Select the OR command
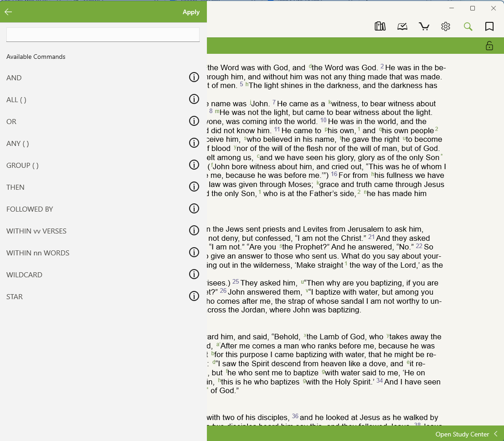The image size is (504, 441). pyautogui.click(x=11, y=122)
